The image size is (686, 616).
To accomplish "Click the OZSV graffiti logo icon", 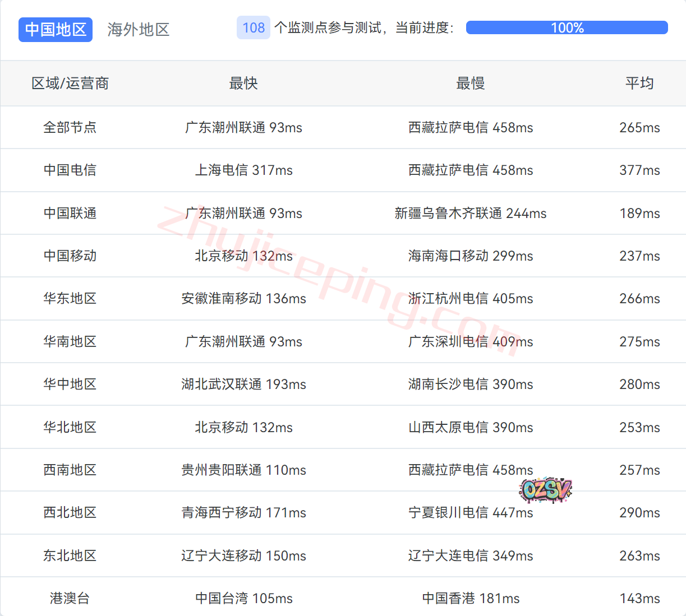I will tap(545, 490).
